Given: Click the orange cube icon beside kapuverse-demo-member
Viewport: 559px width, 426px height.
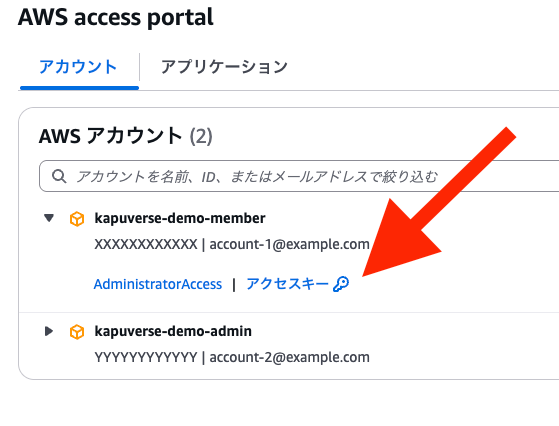Looking at the screenshot, I should tap(77, 219).
